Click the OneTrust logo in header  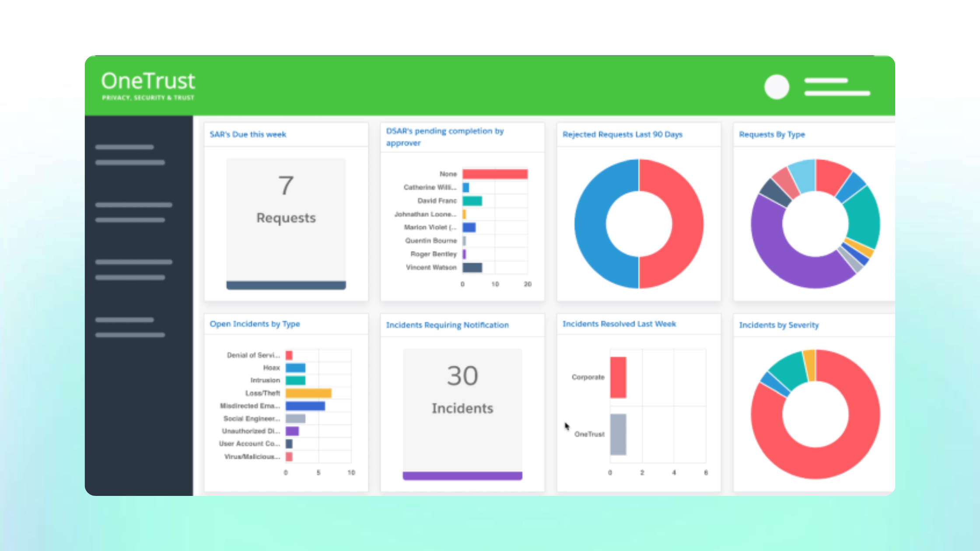pyautogui.click(x=148, y=86)
